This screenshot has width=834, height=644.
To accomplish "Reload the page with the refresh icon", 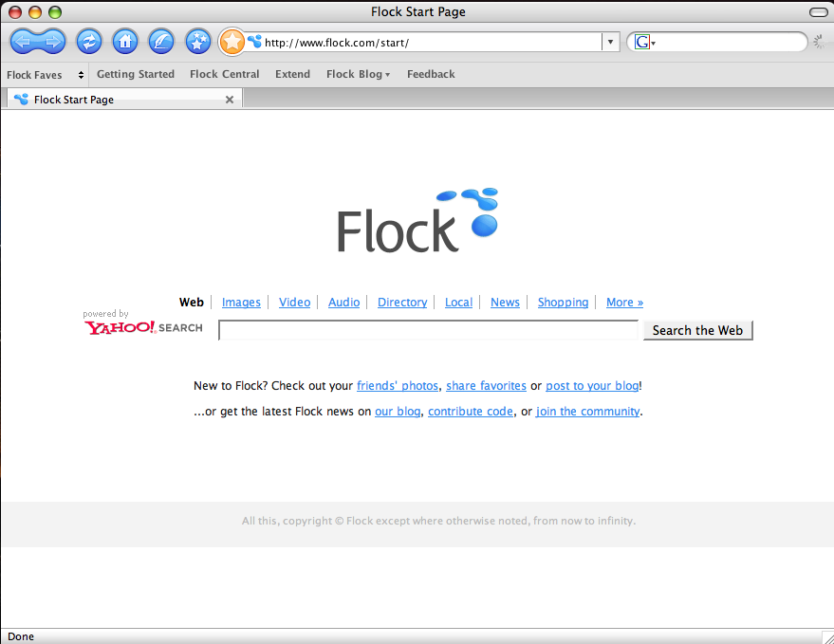I will (x=89, y=42).
